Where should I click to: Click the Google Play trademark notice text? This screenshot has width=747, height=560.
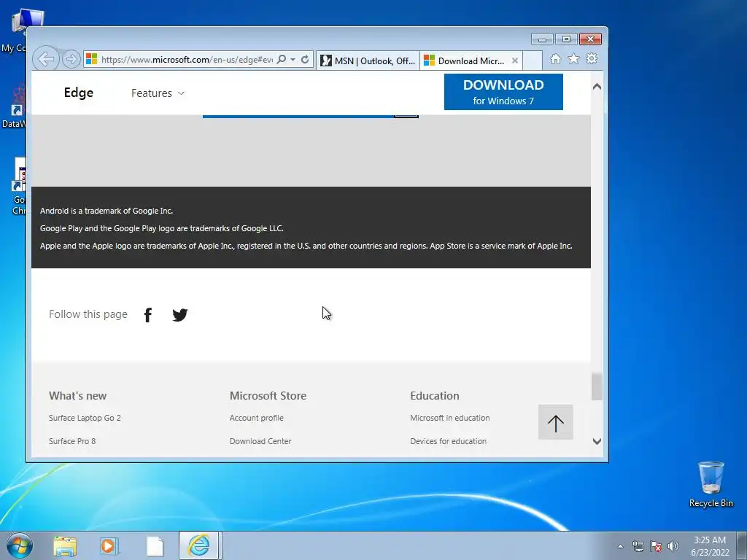(x=161, y=228)
